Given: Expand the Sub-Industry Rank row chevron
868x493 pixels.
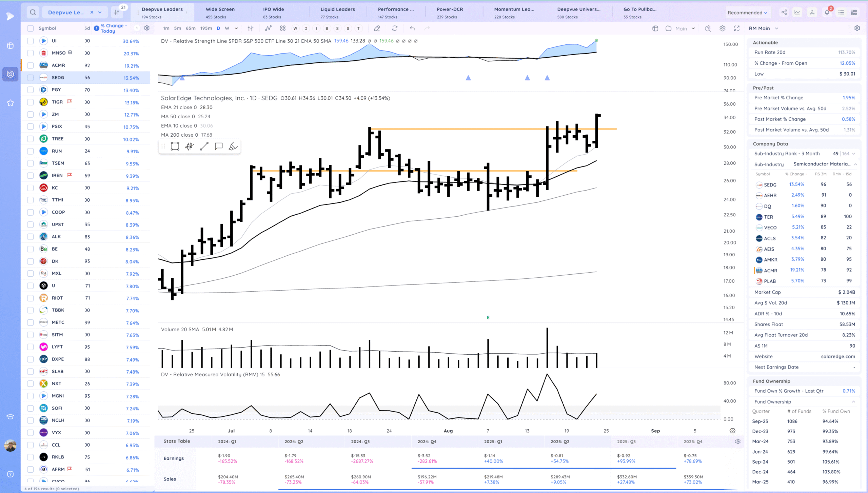Looking at the screenshot, I should pos(853,154).
